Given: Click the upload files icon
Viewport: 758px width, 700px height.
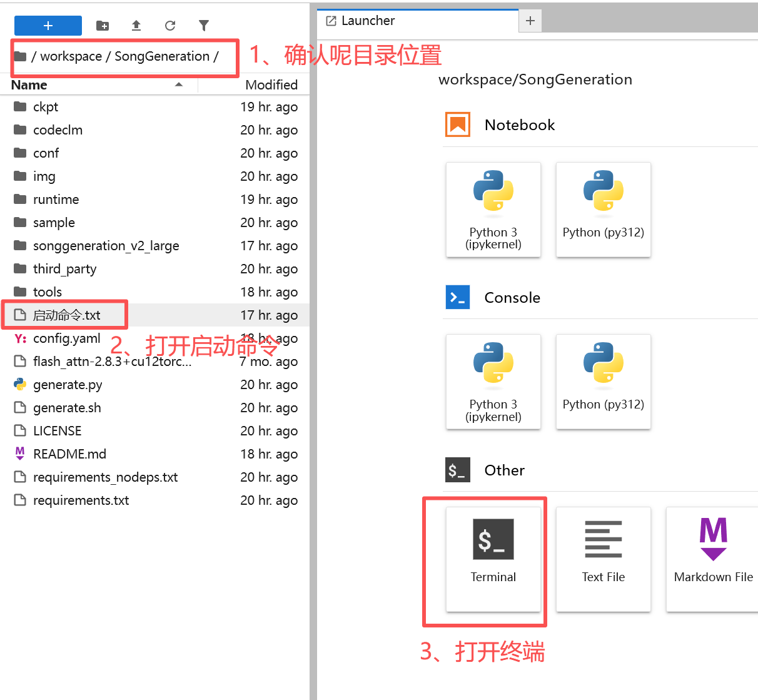Looking at the screenshot, I should pyautogui.click(x=136, y=26).
